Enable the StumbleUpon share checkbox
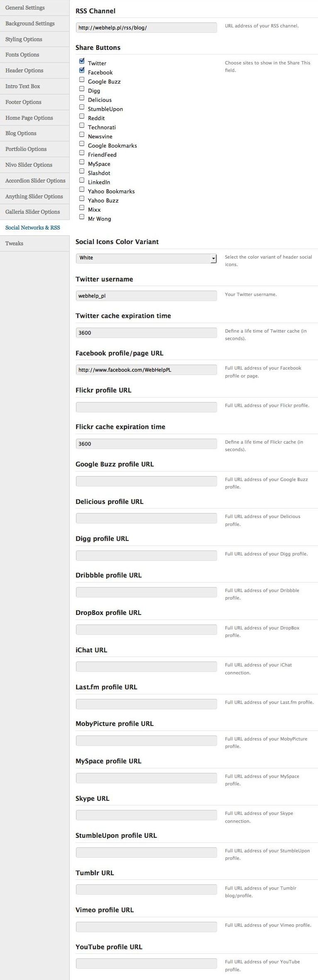Screen dimensions: 318x980 (82, 107)
